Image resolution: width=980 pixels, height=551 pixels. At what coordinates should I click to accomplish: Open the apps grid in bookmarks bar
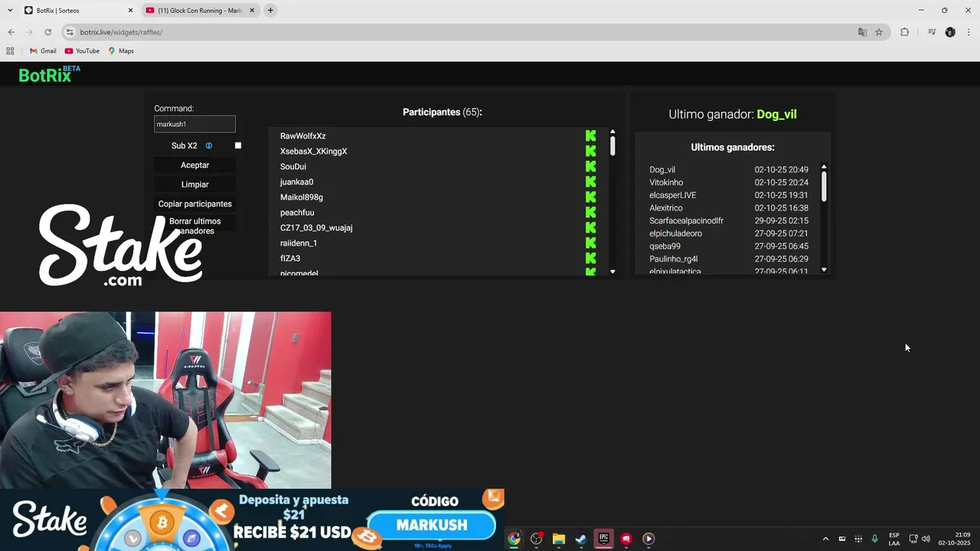(x=10, y=51)
